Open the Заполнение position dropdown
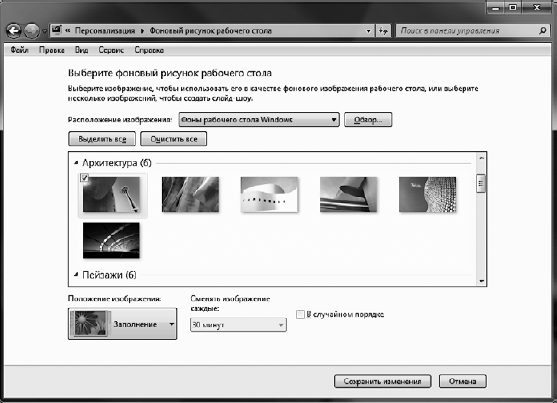The image size is (557, 403). 123,324
